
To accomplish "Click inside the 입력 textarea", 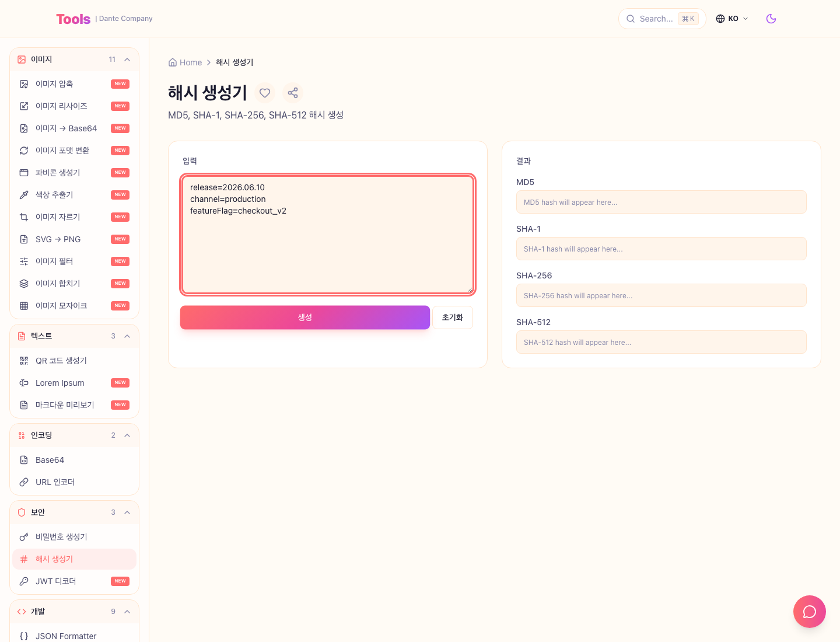I will coord(328,234).
